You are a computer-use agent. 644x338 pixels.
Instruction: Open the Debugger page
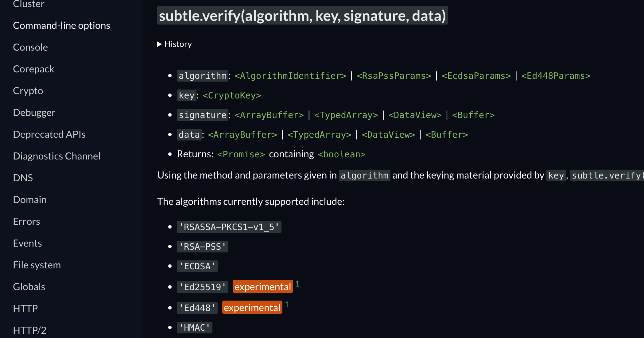coord(34,113)
